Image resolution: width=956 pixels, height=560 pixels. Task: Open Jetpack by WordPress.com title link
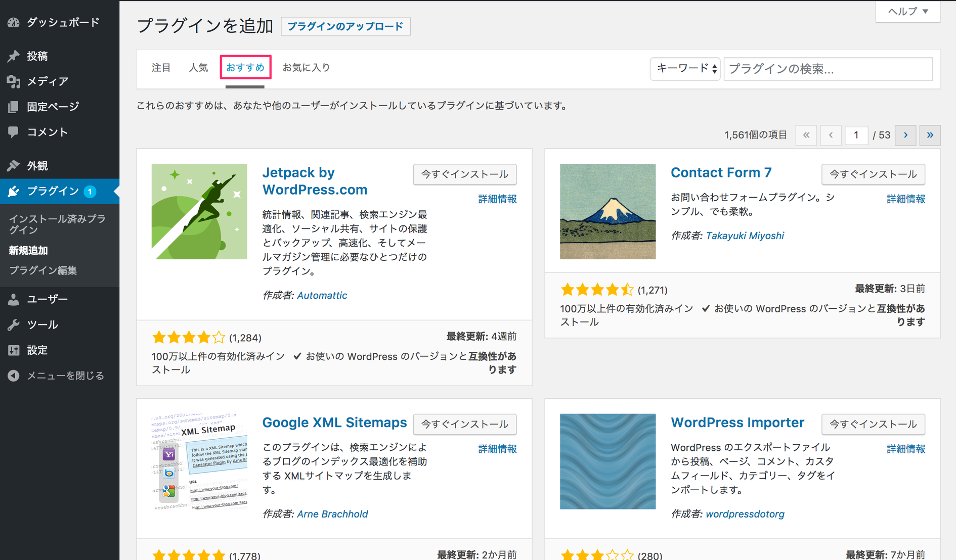(315, 181)
